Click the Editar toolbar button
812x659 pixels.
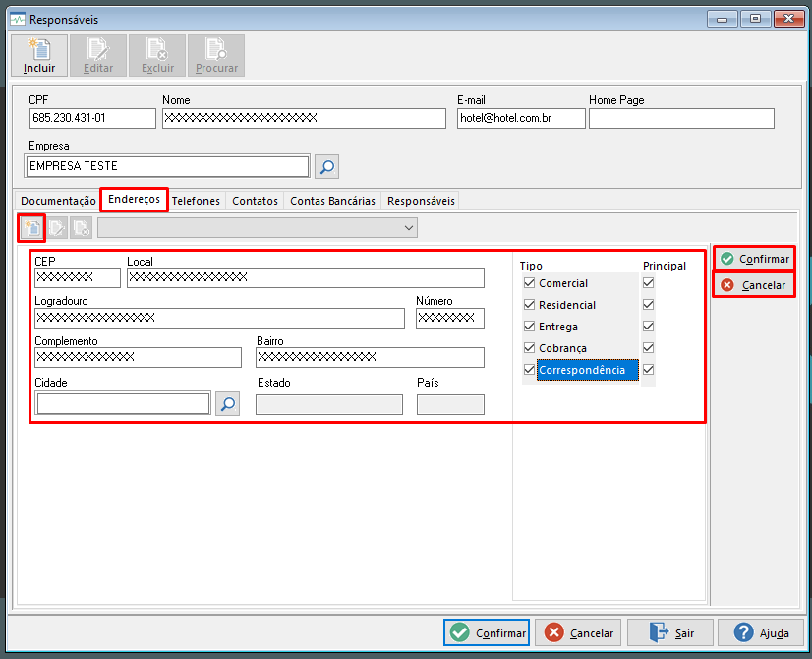point(98,55)
